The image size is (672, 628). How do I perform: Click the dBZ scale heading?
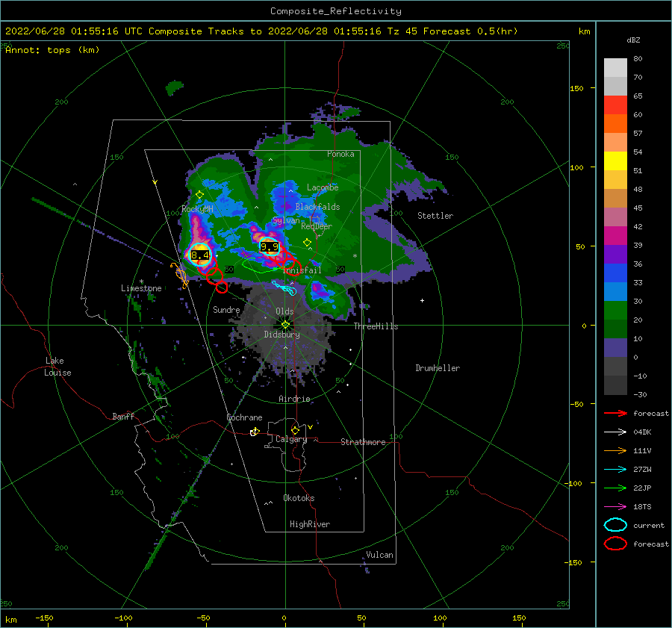[633, 40]
